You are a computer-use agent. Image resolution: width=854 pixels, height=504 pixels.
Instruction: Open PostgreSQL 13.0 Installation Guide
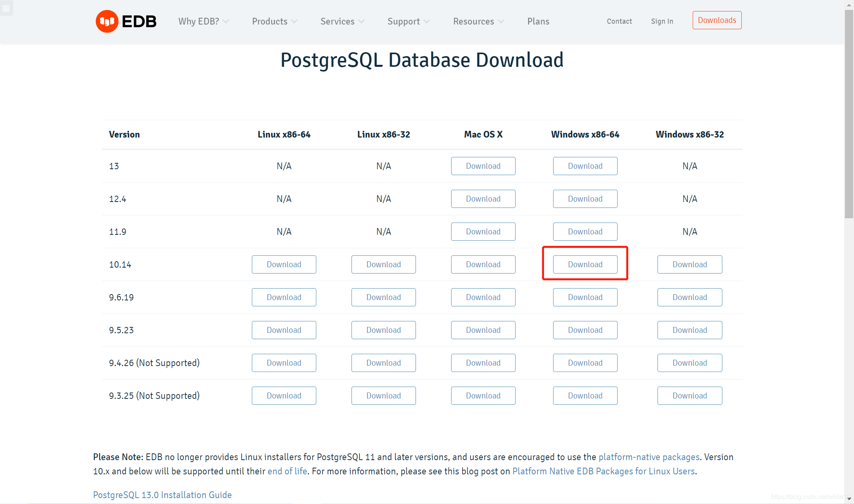point(162,495)
